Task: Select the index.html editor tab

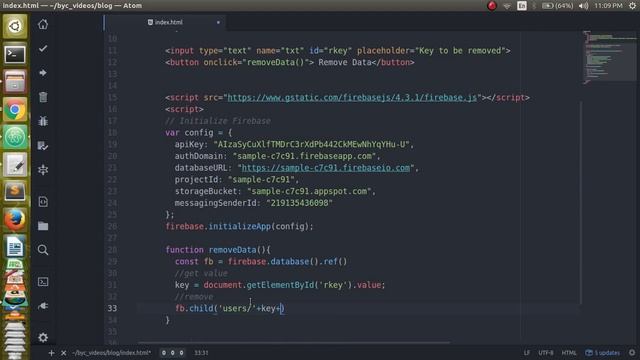Action: pos(165,22)
